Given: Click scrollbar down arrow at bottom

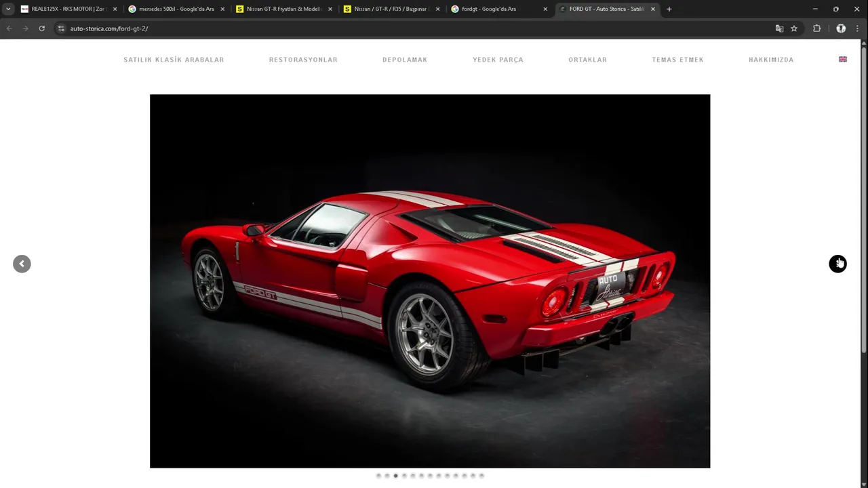Looking at the screenshot, I should coord(863,483).
